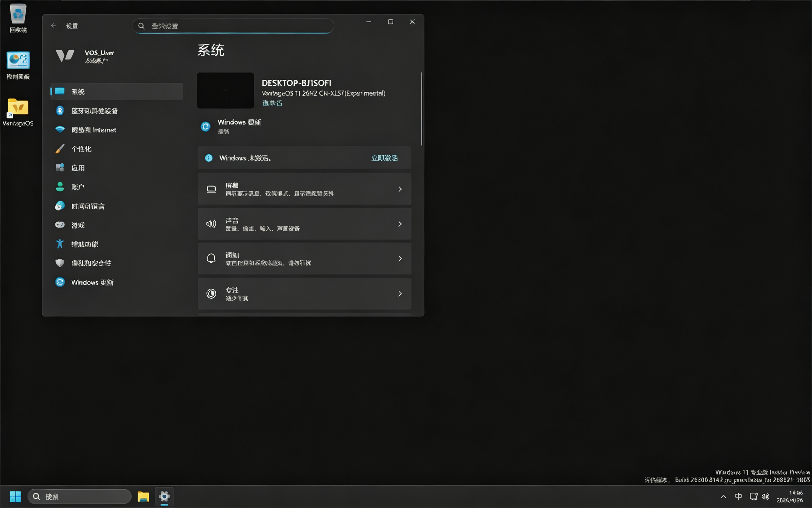Viewport: 812px width, 508px height.
Task: Open the network tray icon
Action: point(754,496)
